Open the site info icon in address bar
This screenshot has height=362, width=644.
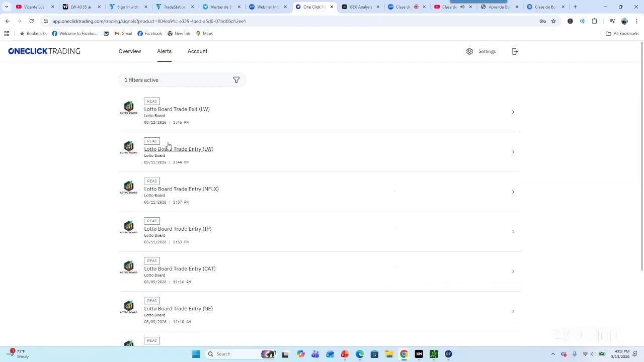tap(45, 21)
